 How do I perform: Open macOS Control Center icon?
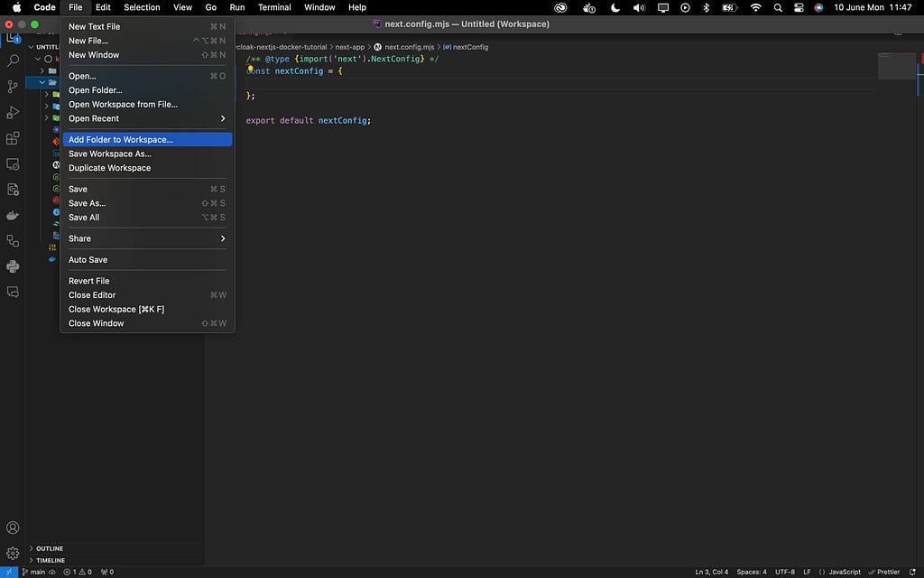pos(799,7)
